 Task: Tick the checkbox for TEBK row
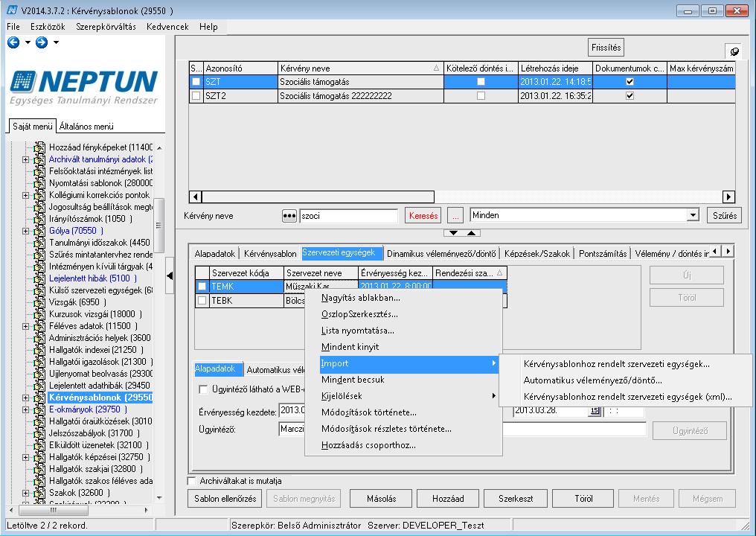point(202,301)
